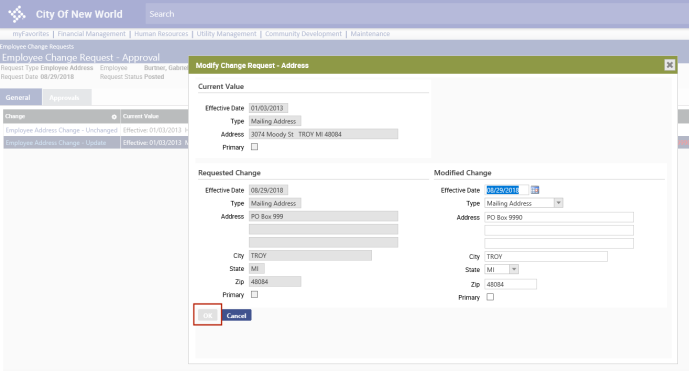Click the Cancel button

pyautogui.click(x=236, y=315)
